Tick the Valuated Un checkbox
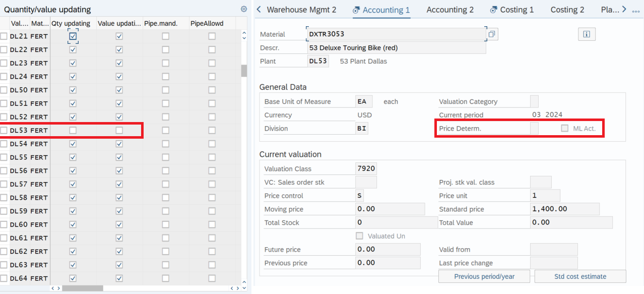 359,236
